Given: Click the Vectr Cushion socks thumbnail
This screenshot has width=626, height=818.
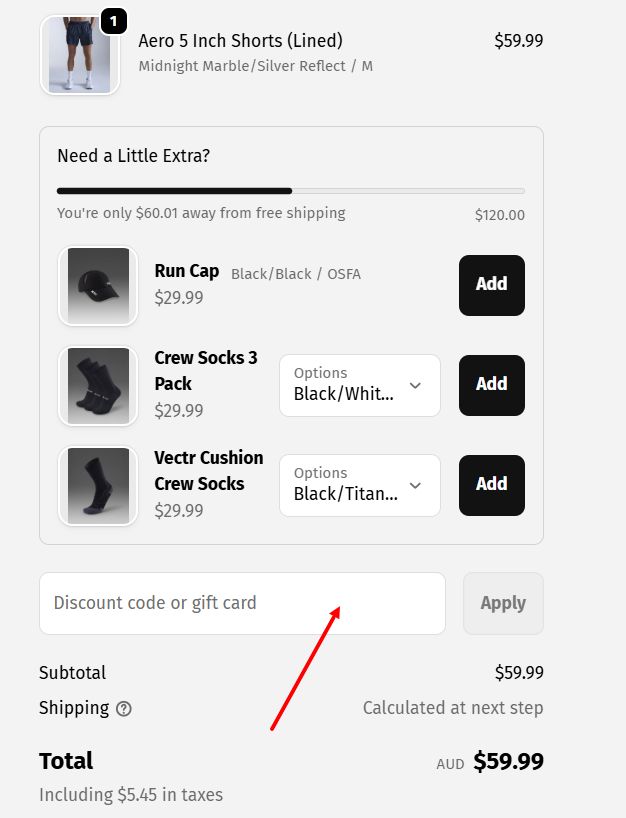Looking at the screenshot, I should [97, 485].
